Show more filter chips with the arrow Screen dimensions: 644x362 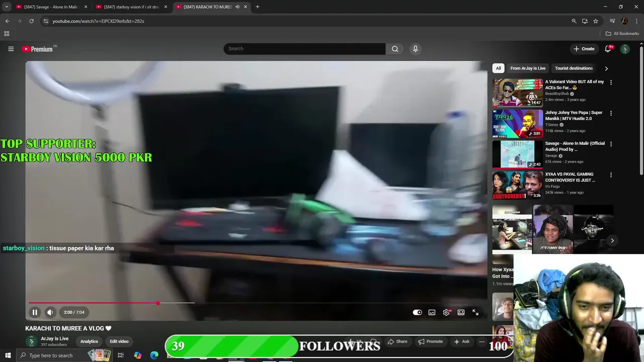click(606, 68)
